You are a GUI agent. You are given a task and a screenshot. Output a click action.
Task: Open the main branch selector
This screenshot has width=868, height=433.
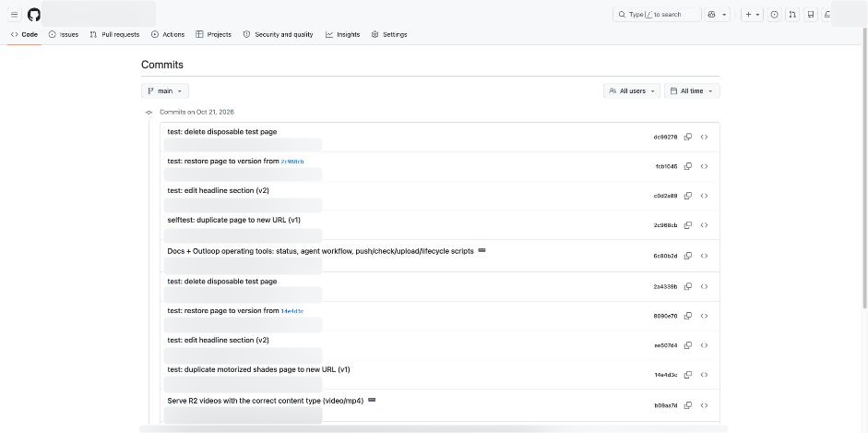coord(165,90)
